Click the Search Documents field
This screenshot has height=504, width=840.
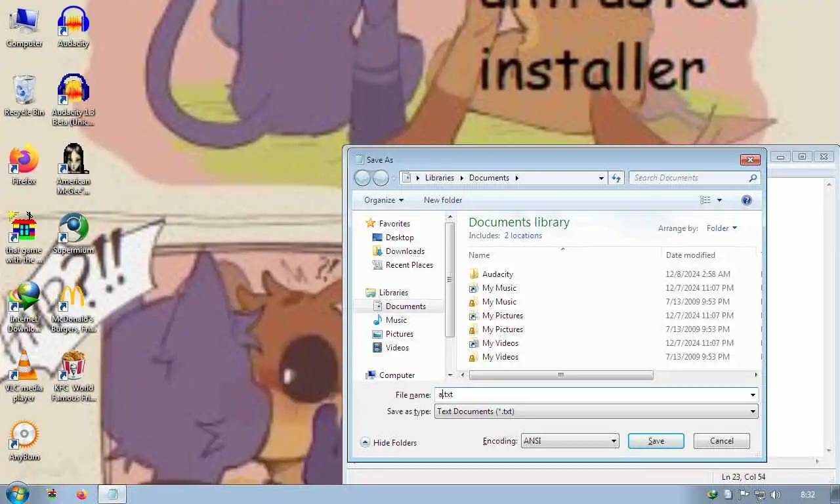pyautogui.click(x=687, y=178)
